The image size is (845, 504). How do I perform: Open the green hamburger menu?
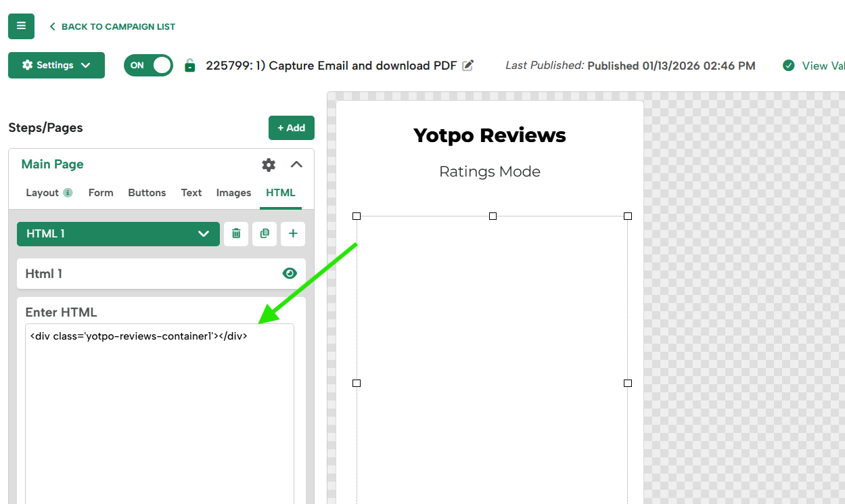point(21,26)
